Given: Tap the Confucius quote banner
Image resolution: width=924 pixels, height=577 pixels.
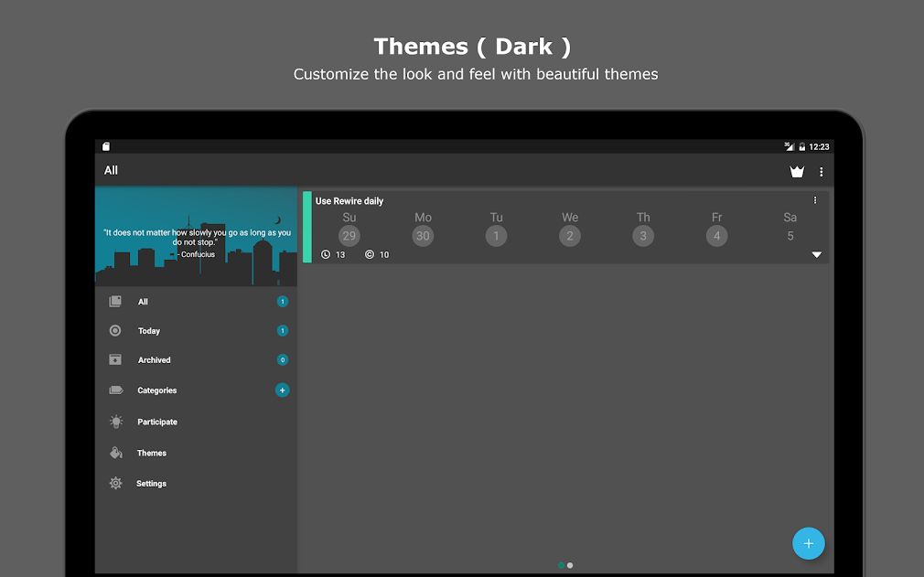Looking at the screenshot, I should (x=196, y=237).
